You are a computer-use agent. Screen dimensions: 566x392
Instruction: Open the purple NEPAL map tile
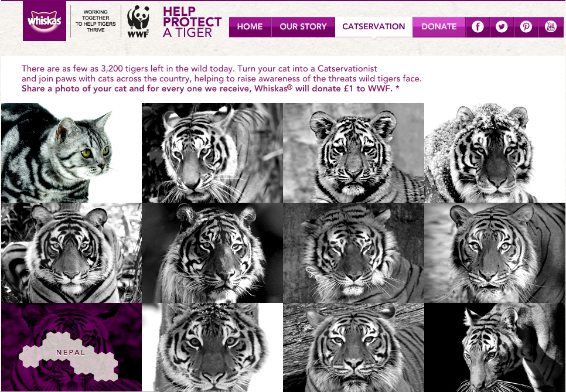point(71,347)
